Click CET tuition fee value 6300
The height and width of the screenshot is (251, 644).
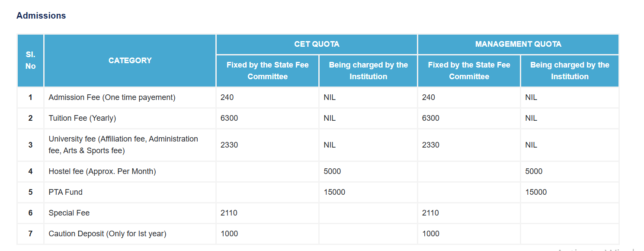tap(229, 118)
